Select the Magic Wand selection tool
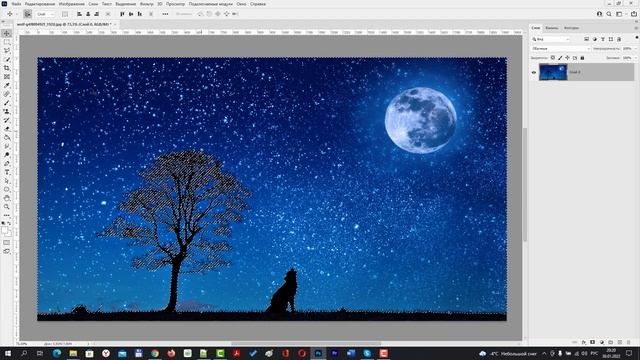Screen dimensions: 640x360 7,60
